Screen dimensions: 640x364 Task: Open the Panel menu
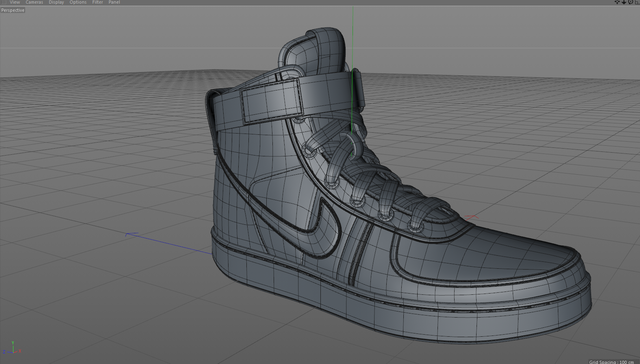(x=114, y=2)
